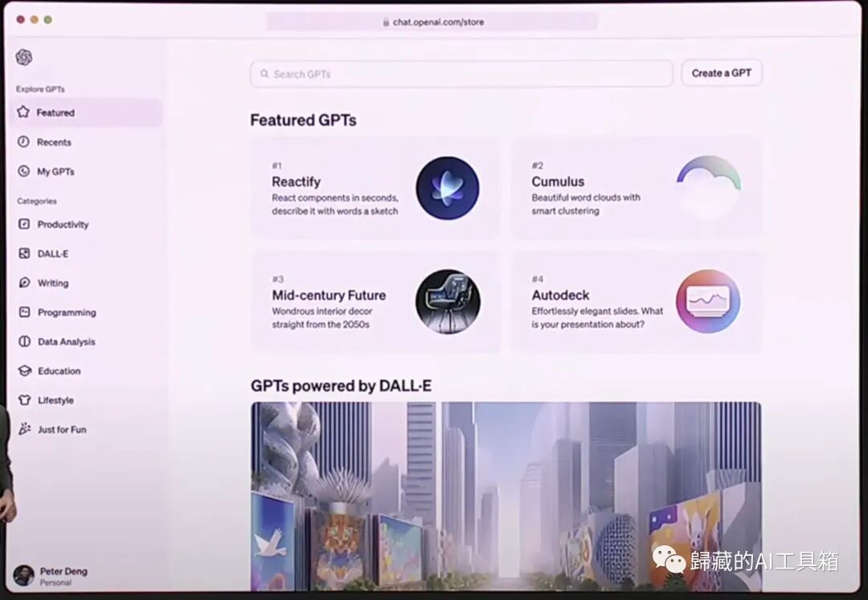Select the Just for Fun category
Image resolution: width=868 pixels, height=600 pixels.
(62, 430)
